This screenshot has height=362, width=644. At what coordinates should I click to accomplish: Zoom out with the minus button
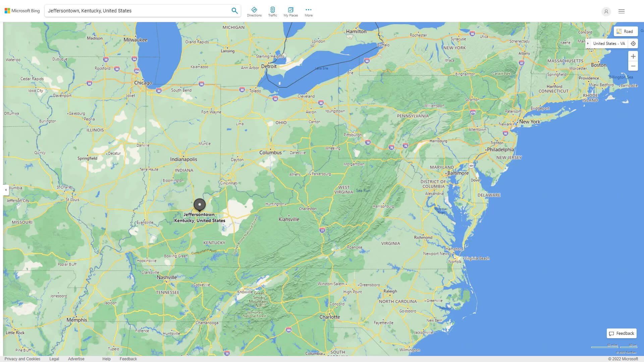click(633, 66)
